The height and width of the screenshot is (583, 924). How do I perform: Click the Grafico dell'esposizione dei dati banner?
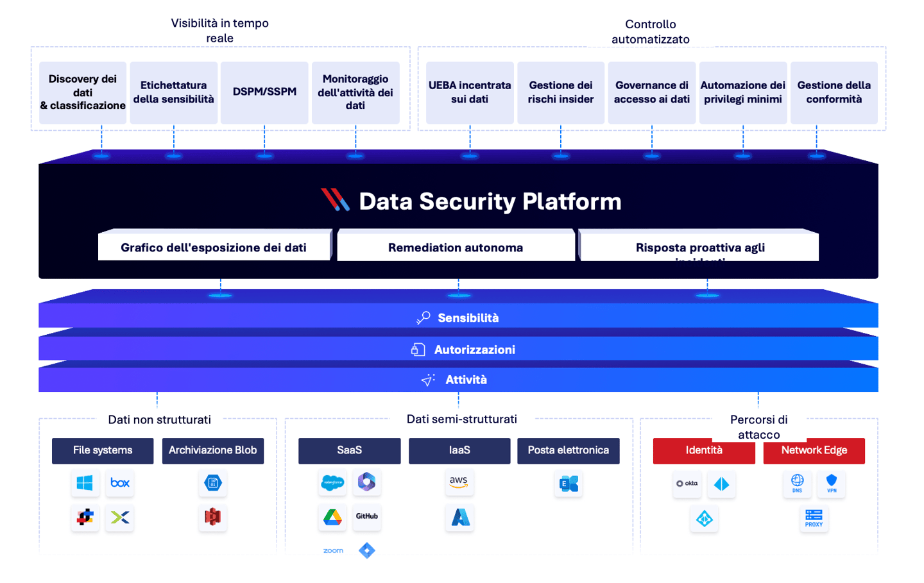point(214,246)
